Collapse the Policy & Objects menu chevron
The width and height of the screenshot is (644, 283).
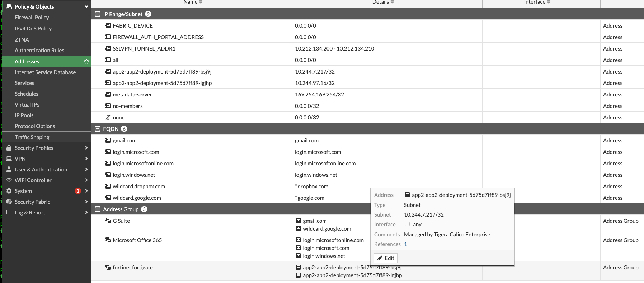coord(86,6)
